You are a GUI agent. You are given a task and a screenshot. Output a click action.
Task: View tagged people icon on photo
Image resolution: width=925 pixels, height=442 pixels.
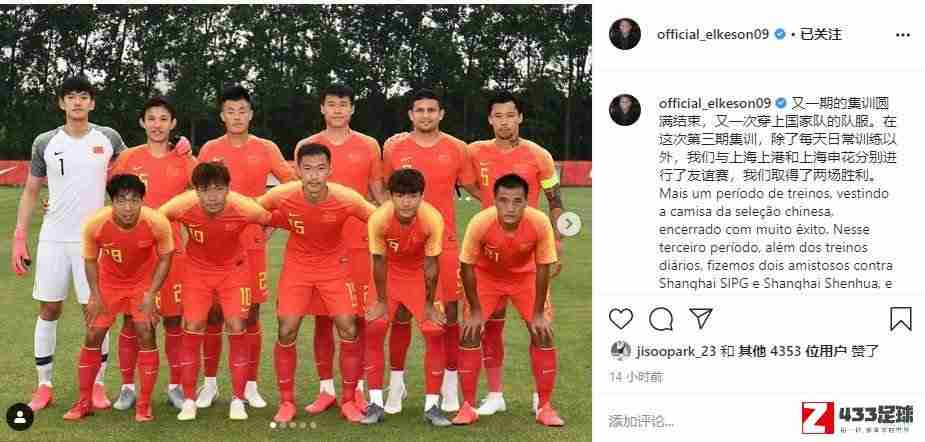(19, 417)
